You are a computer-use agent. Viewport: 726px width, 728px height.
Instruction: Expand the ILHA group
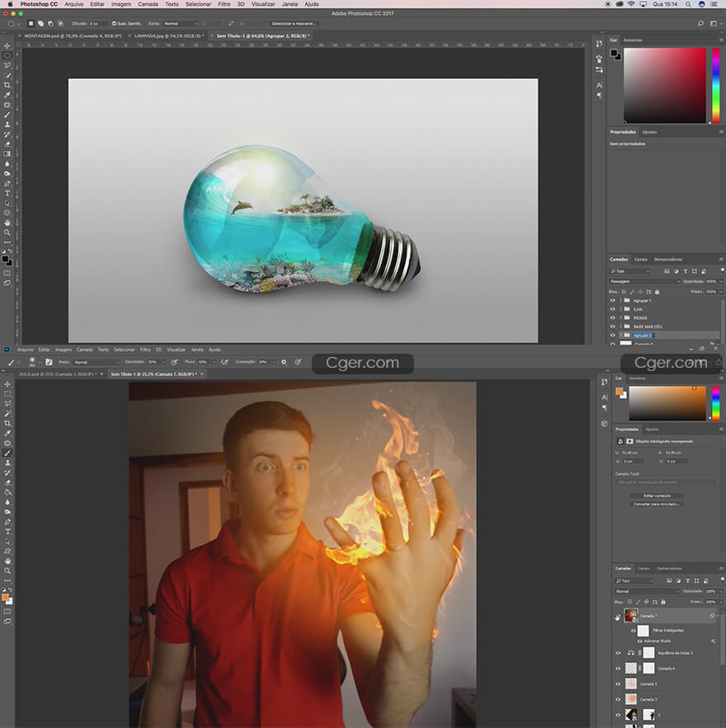pyautogui.click(x=620, y=309)
